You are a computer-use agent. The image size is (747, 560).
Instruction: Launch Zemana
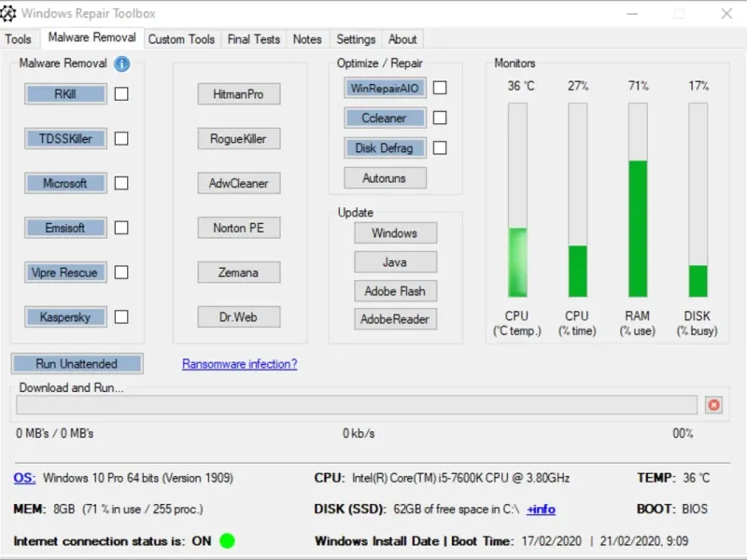coord(239,273)
